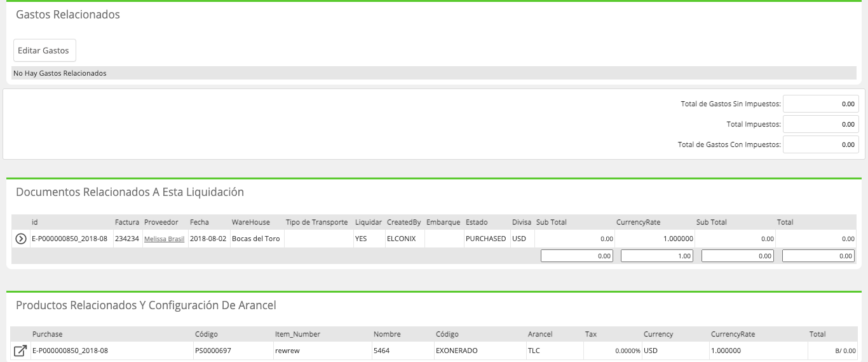The width and height of the screenshot is (868, 362).
Task: Focus Total de Gastos Sin Impuestos field
Action: [x=821, y=104]
